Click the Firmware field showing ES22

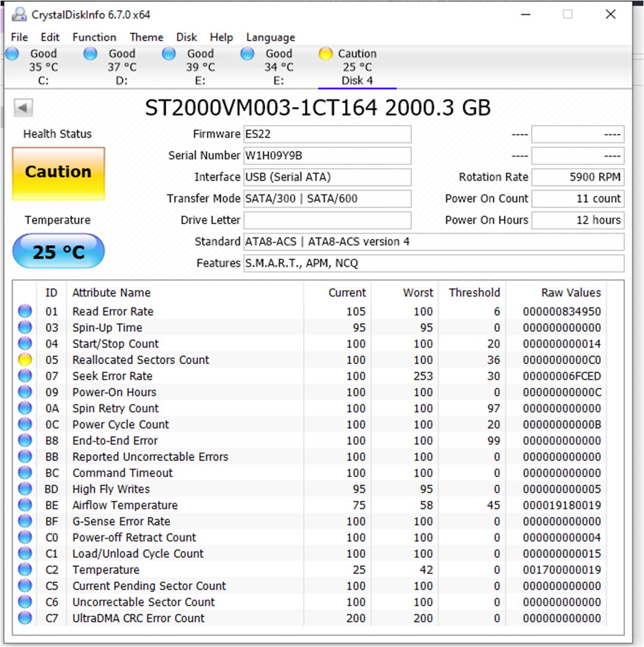click(328, 134)
